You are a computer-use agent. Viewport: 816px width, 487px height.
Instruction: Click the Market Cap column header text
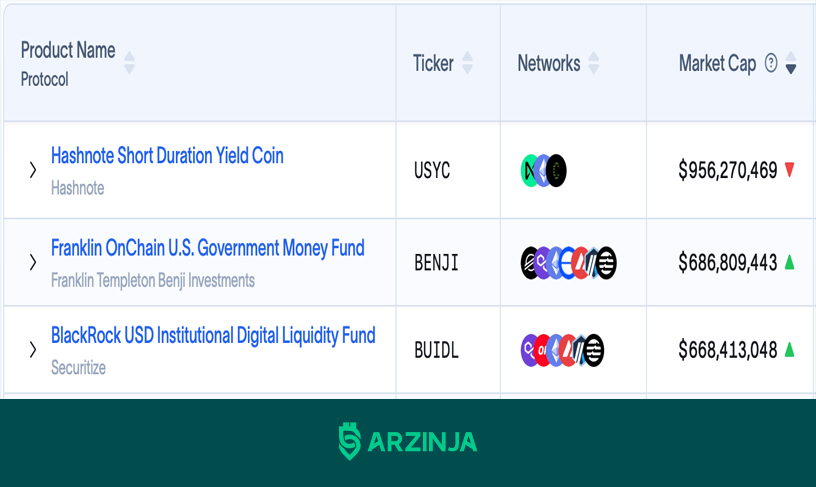point(717,63)
